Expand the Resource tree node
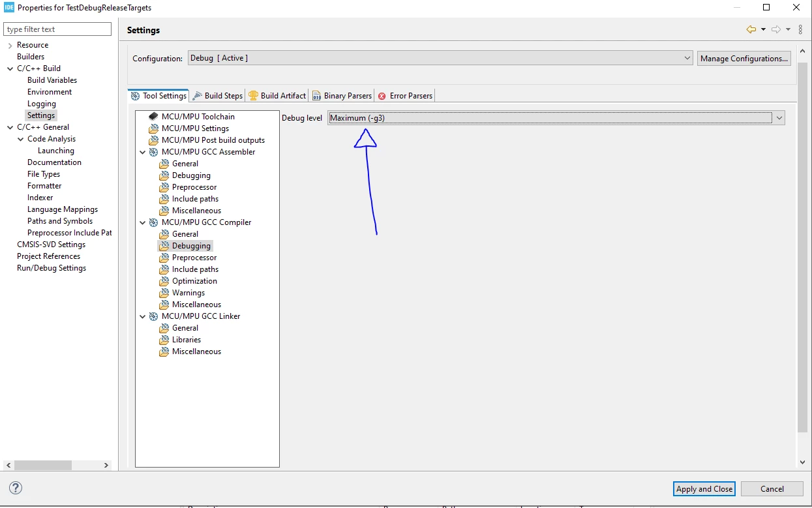The height and width of the screenshot is (508, 812). pyautogui.click(x=10, y=45)
